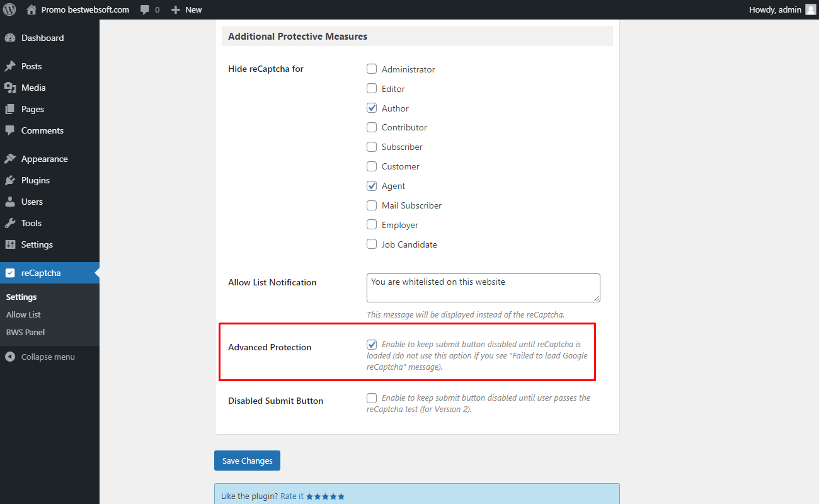
Task: Check the Administrator checkbox
Action: point(372,69)
